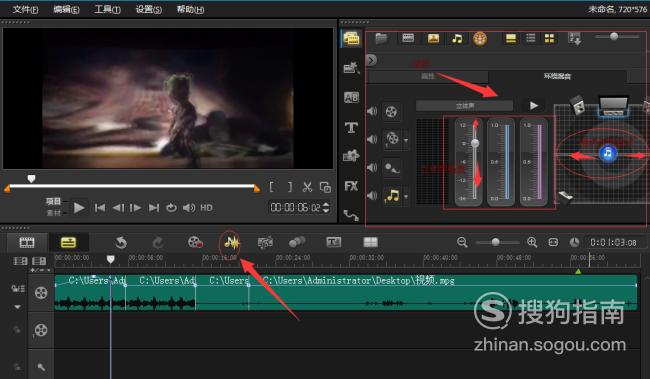Open the record/capture option icon

coord(195,242)
